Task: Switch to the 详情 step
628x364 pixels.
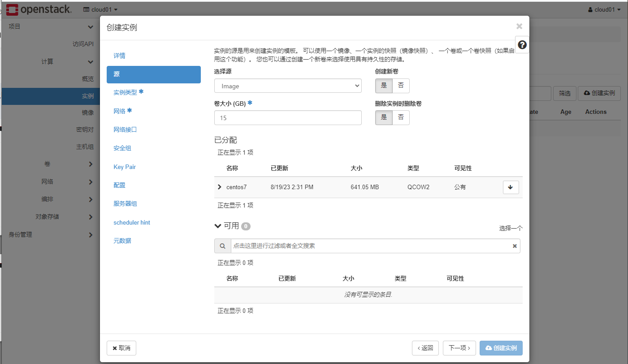Action: pyautogui.click(x=154, y=56)
